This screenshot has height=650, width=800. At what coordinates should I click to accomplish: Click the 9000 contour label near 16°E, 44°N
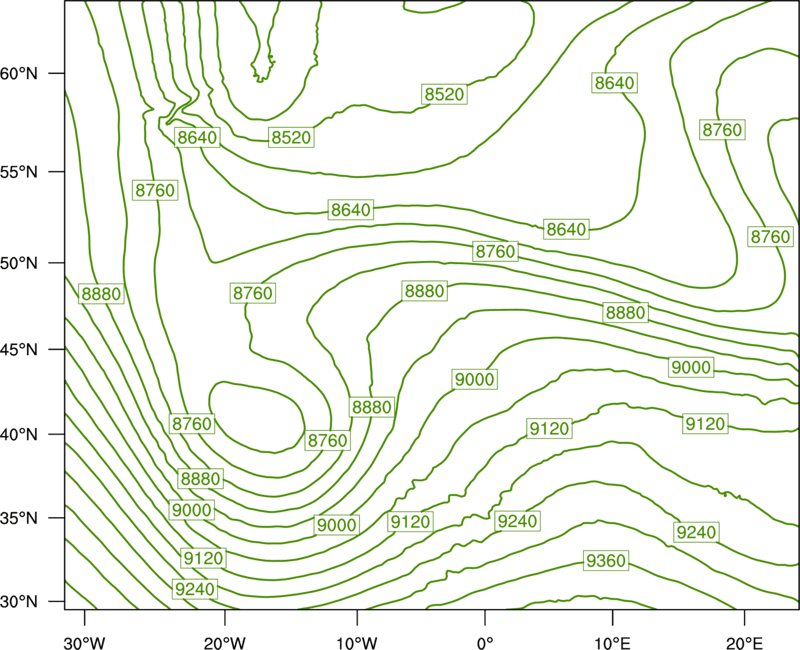[691, 367]
